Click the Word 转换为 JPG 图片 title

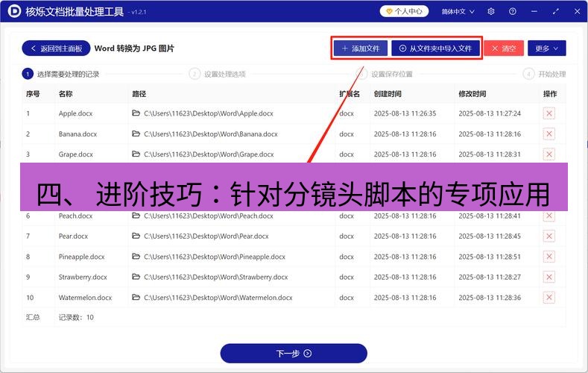134,48
